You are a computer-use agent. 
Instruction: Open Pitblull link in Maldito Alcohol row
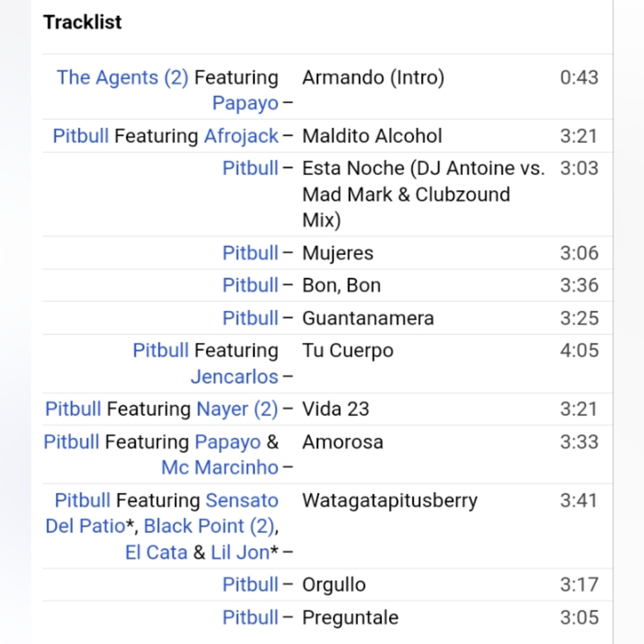tap(81, 136)
